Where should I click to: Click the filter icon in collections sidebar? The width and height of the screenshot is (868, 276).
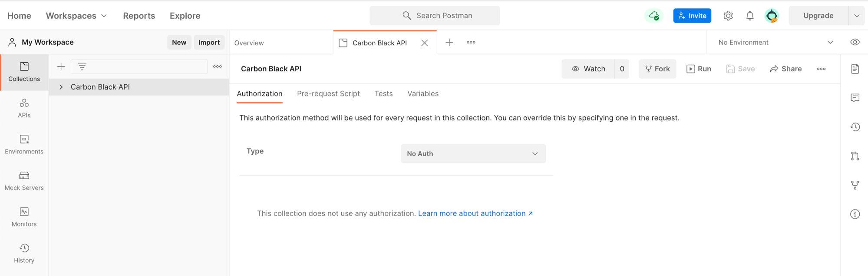pyautogui.click(x=82, y=67)
